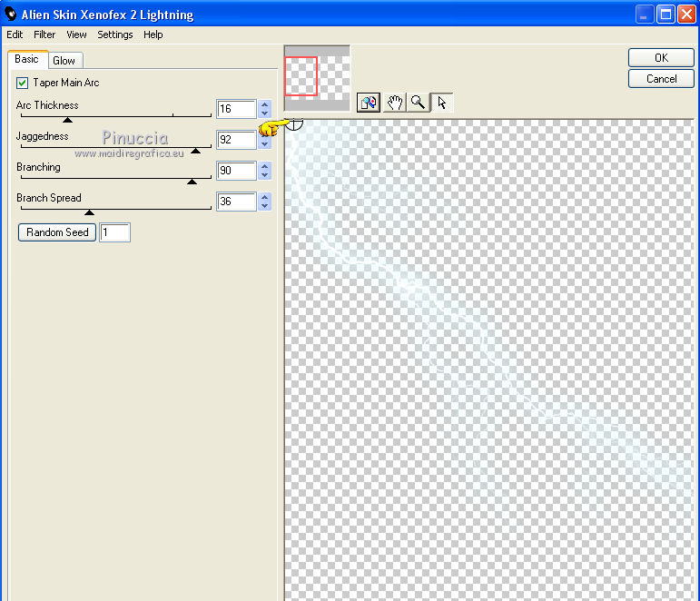Viewport: 700px width, 601px height.
Task: Switch to the Glow tab
Action: click(x=64, y=61)
